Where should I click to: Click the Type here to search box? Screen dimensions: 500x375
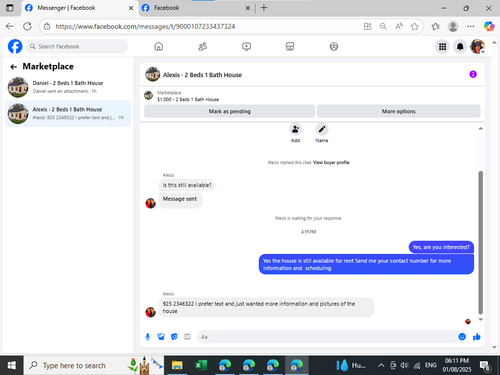coord(94,365)
